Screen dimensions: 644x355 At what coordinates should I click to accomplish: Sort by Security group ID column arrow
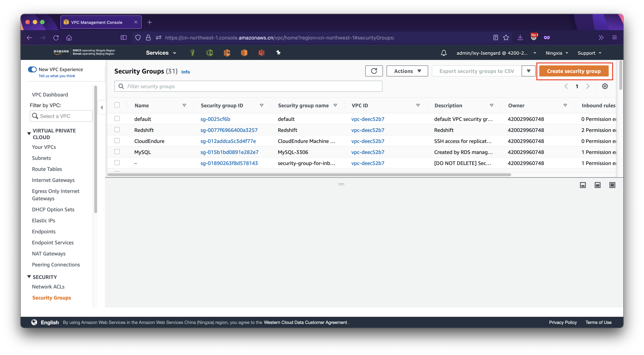pyautogui.click(x=261, y=105)
